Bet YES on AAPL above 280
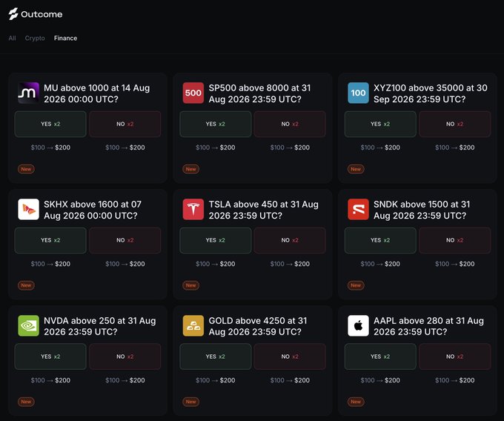 tap(380, 357)
